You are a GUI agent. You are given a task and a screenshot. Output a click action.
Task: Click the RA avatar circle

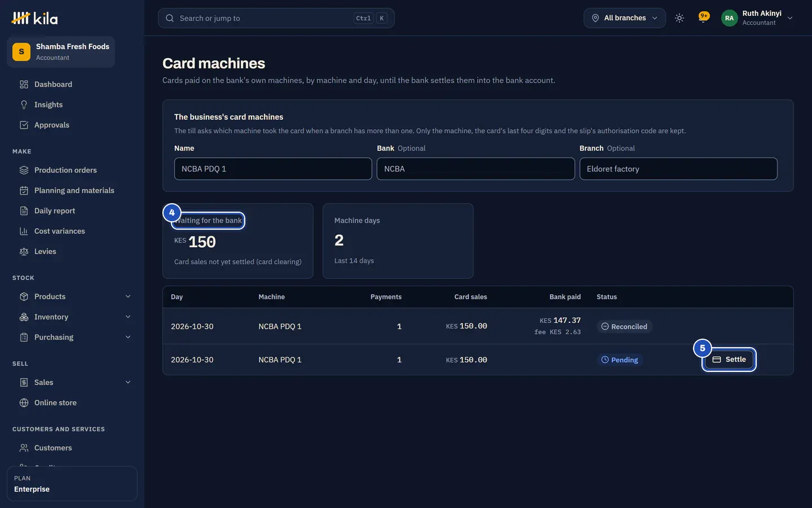(x=729, y=18)
